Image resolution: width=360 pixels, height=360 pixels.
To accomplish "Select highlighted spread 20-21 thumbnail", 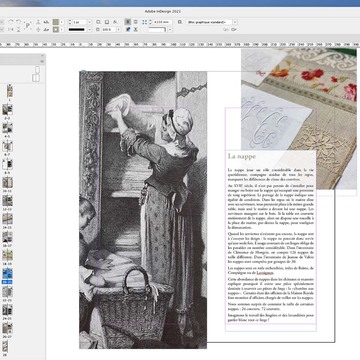I will click(7, 273).
